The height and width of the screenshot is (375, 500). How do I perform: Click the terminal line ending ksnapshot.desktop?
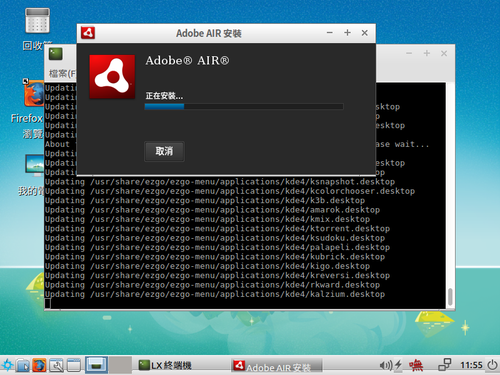(x=220, y=182)
